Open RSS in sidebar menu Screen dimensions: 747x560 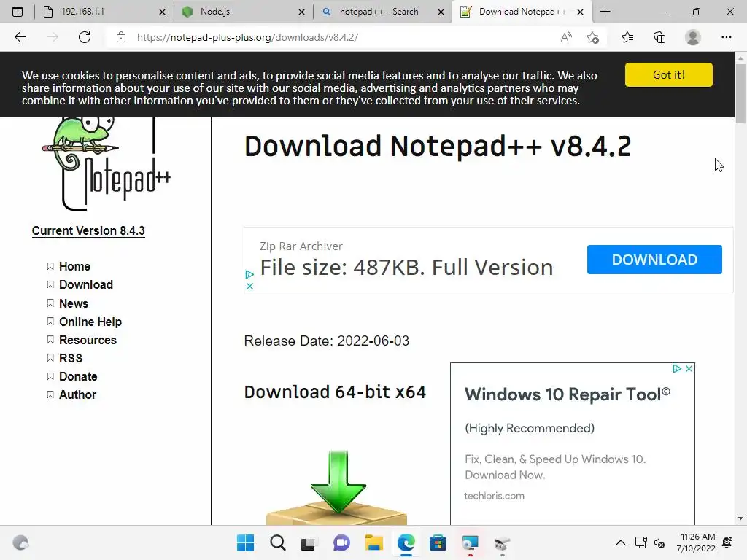71,358
